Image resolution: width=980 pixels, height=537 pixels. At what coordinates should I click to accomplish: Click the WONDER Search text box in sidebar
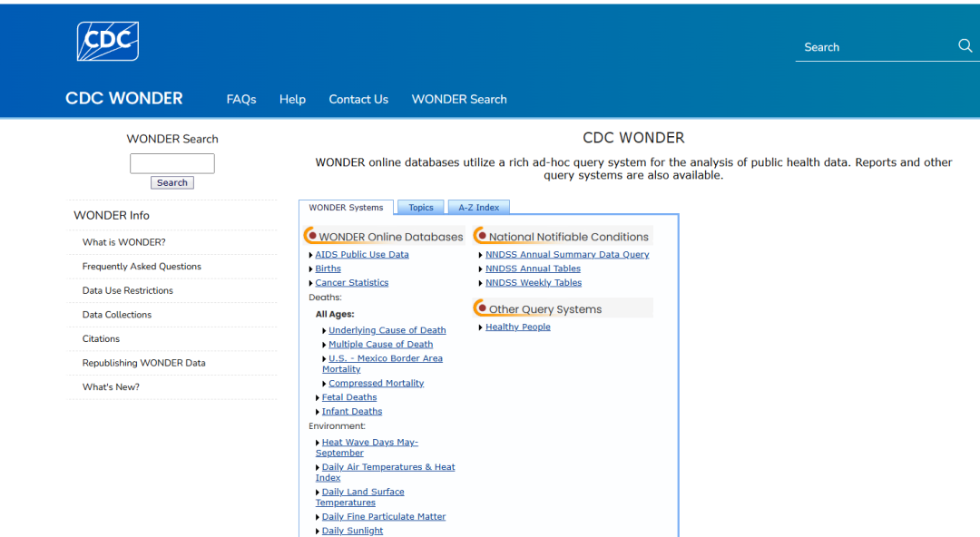click(171, 163)
